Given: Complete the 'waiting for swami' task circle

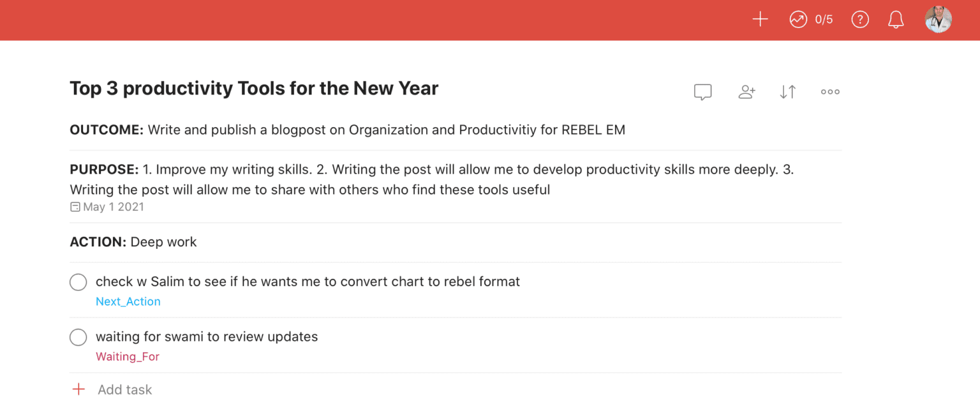Looking at the screenshot, I should [78, 337].
